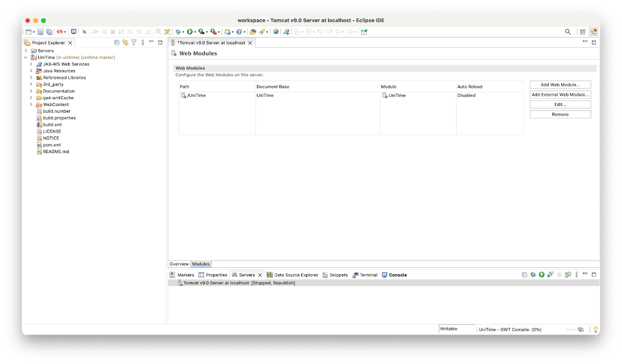Click the Open Console monitor icon in main toolbar
This screenshot has width=622, height=364.
(x=73, y=32)
